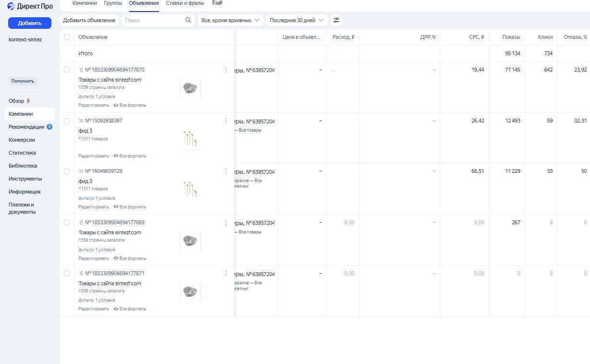Open three-dot menu for ad 15092938397
Viewport: 590px width, 364px height.
tap(226, 121)
